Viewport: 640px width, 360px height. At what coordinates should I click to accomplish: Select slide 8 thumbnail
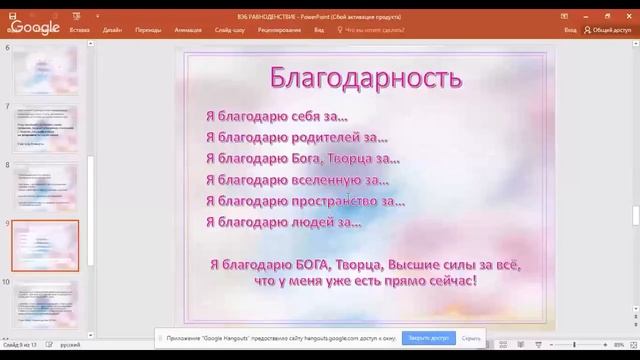[46, 187]
